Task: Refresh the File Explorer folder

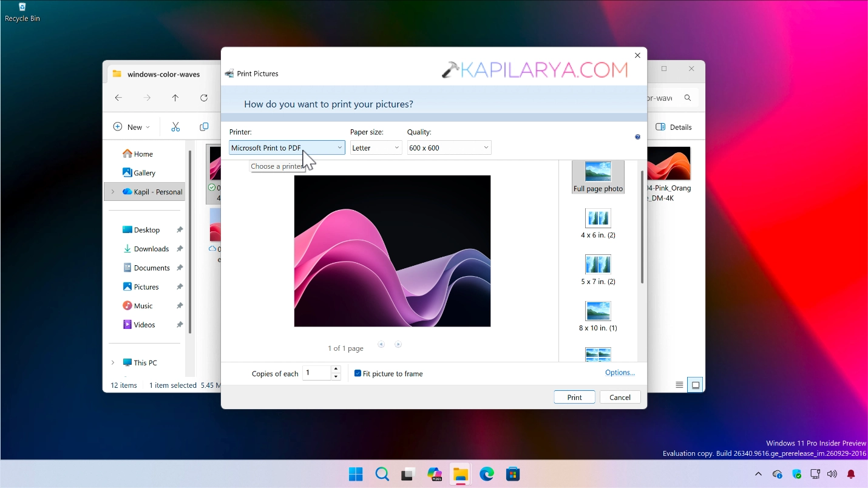Action: [x=204, y=98]
